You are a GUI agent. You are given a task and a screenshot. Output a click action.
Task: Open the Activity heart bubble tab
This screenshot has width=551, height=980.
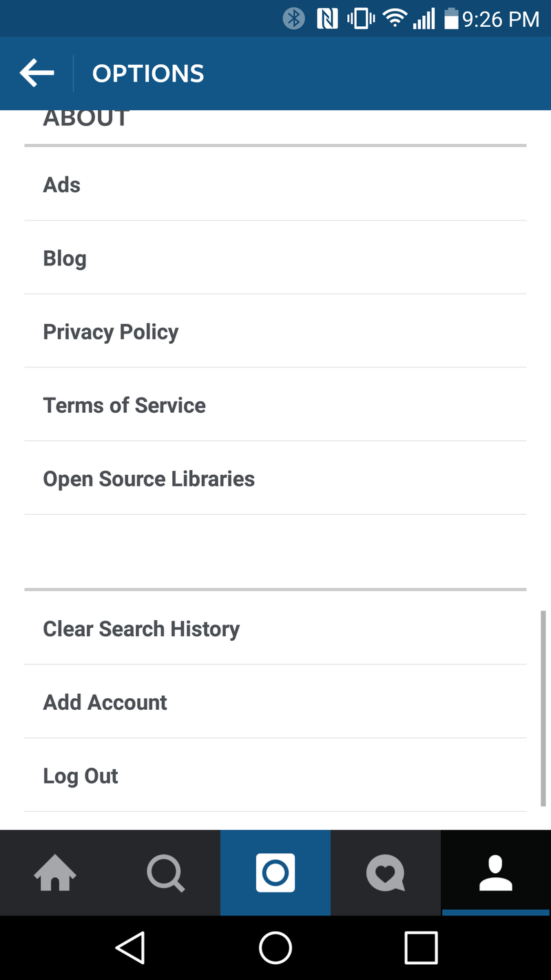(386, 873)
